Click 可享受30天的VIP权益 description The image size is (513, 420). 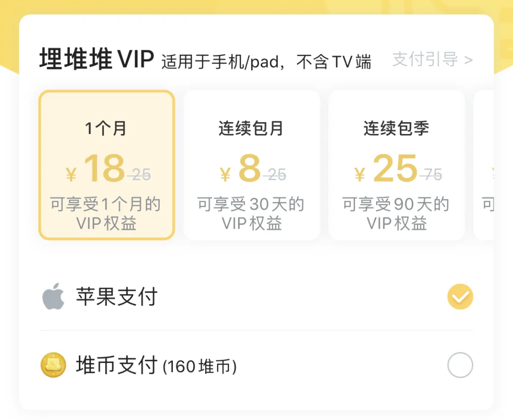coord(251,214)
